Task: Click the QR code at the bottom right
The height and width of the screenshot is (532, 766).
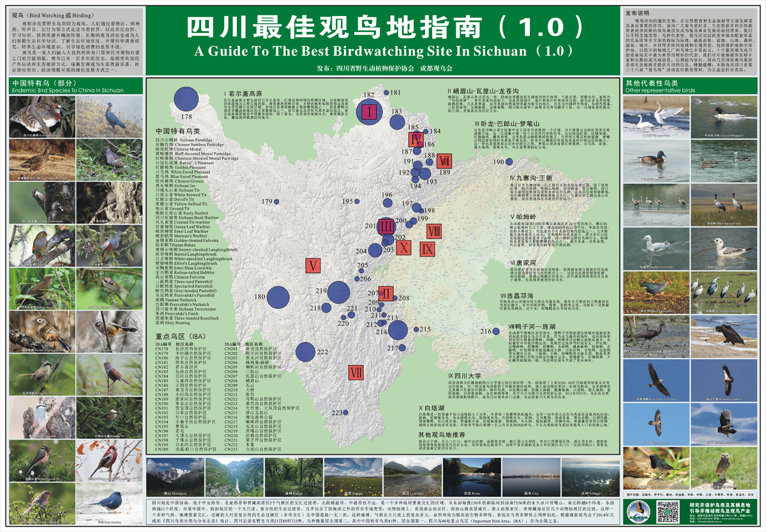Action: 668,511
